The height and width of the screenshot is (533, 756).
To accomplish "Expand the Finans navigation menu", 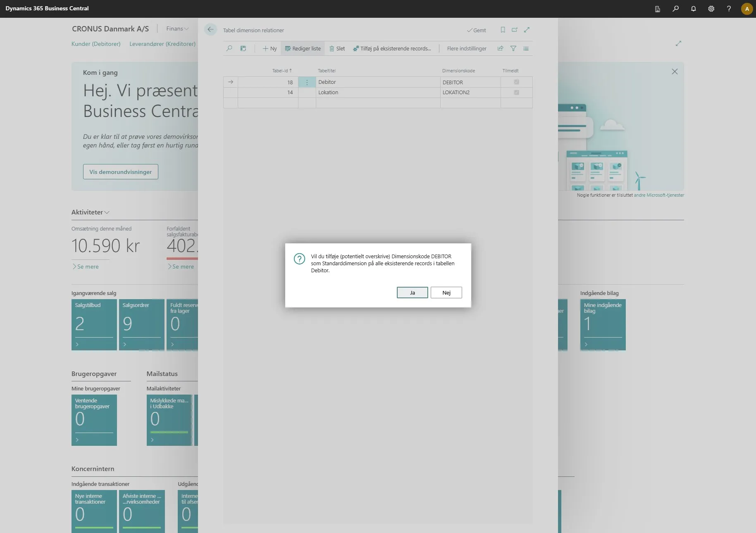I will [177, 29].
